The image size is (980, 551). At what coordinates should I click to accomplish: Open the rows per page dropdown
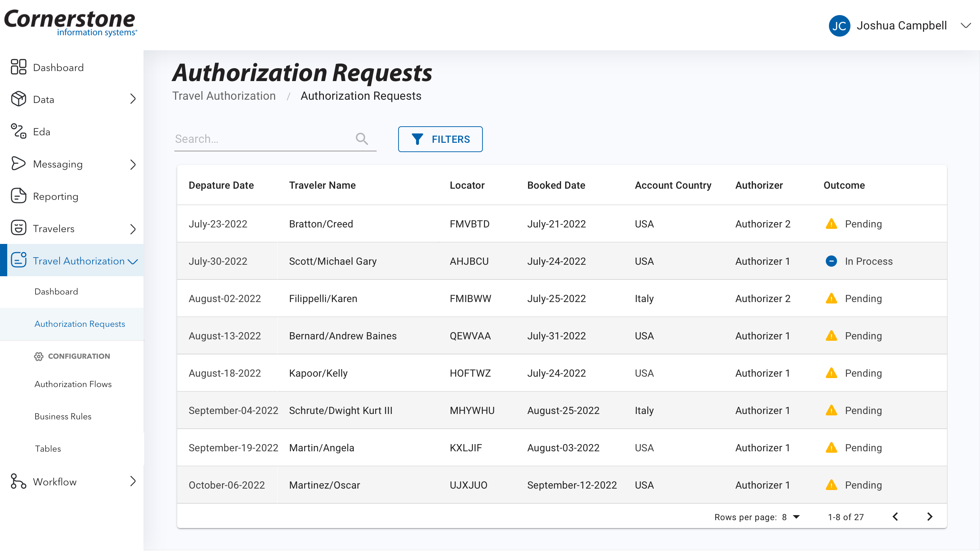click(x=796, y=517)
